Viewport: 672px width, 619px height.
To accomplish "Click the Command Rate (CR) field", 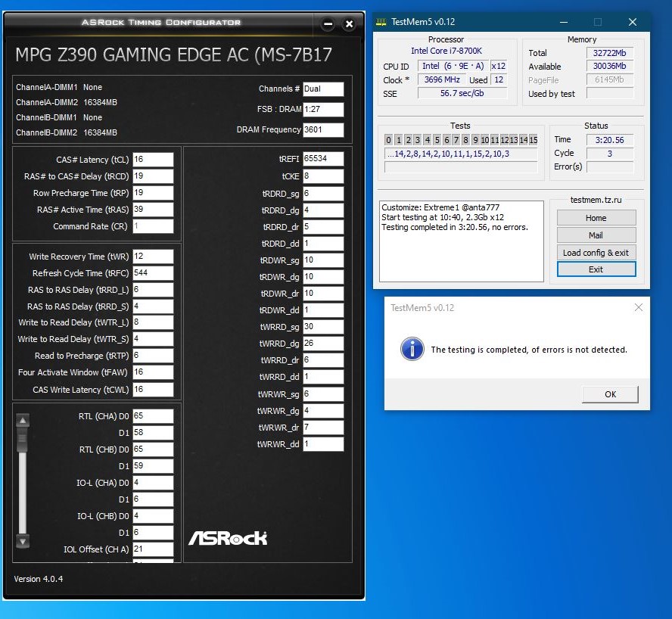I will [x=153, y=226].
